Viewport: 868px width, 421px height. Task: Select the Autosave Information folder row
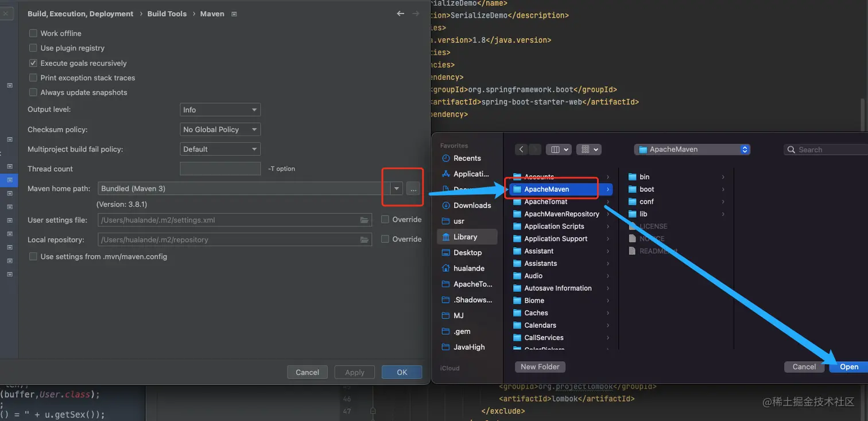[560, 288]
